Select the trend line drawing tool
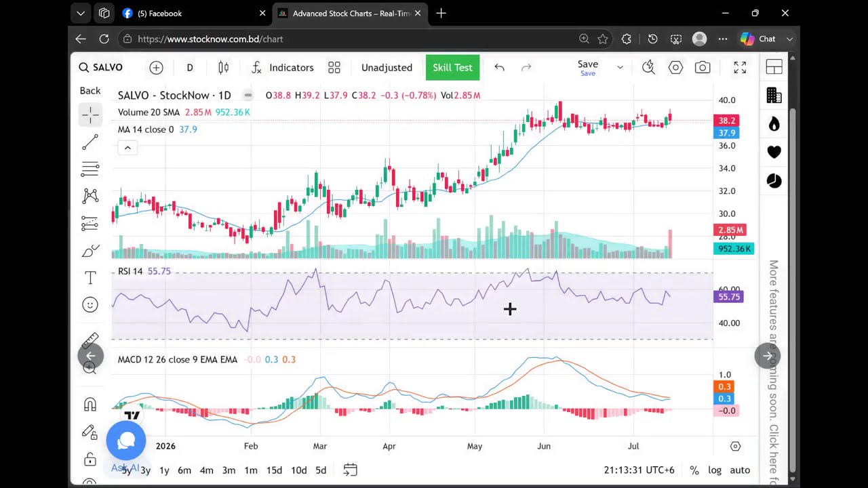Image resolution: width=868 pixels, height=488 pixels. coord(90,142)
